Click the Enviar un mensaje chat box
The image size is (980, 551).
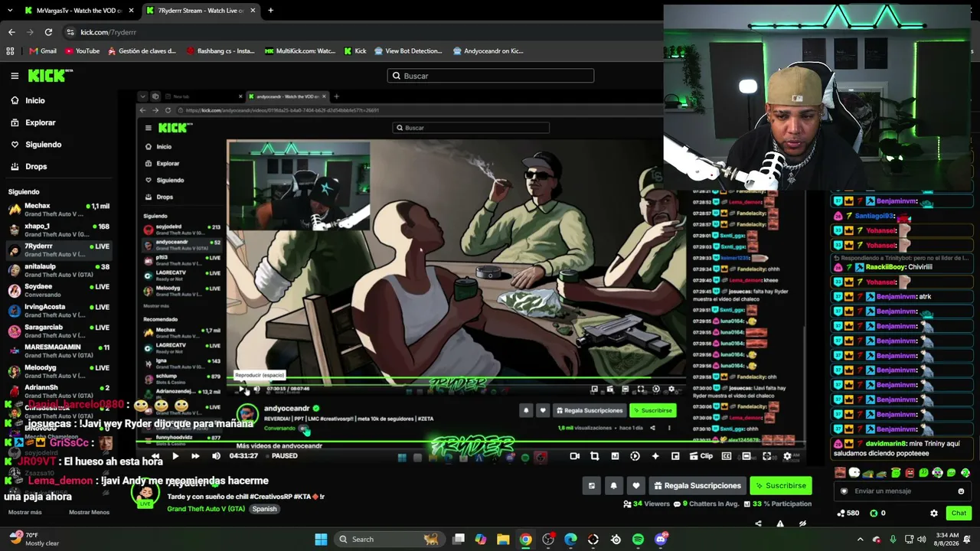pos(902,491)
